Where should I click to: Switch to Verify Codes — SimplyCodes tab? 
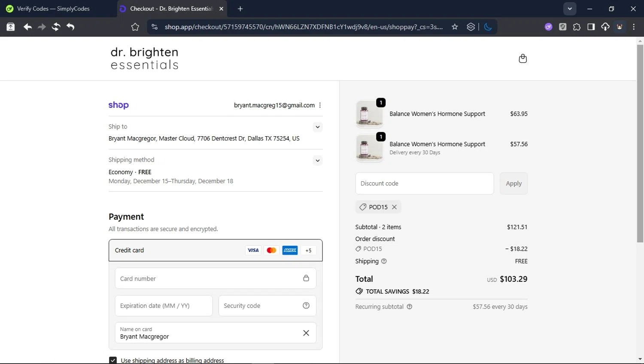click(53, 9)
